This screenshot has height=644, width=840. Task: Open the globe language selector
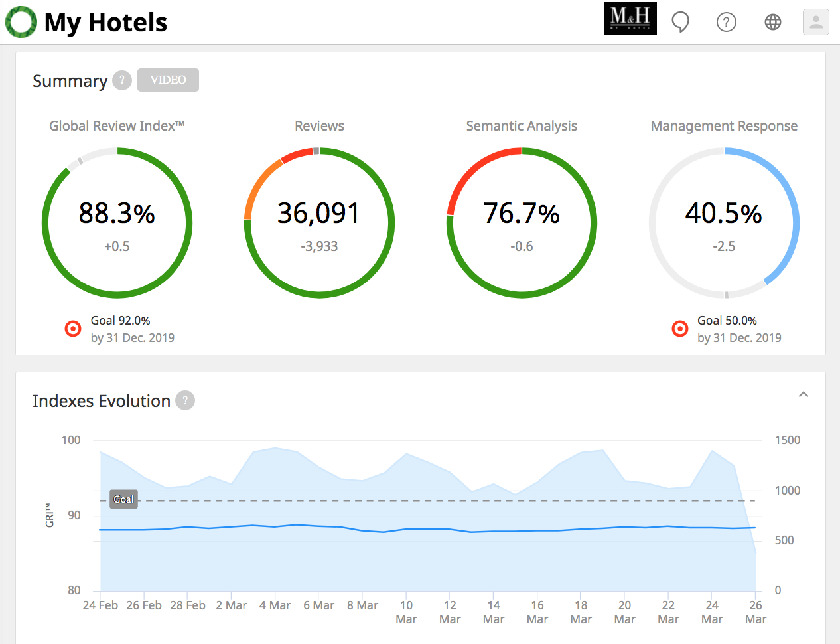tap(773, 22)
